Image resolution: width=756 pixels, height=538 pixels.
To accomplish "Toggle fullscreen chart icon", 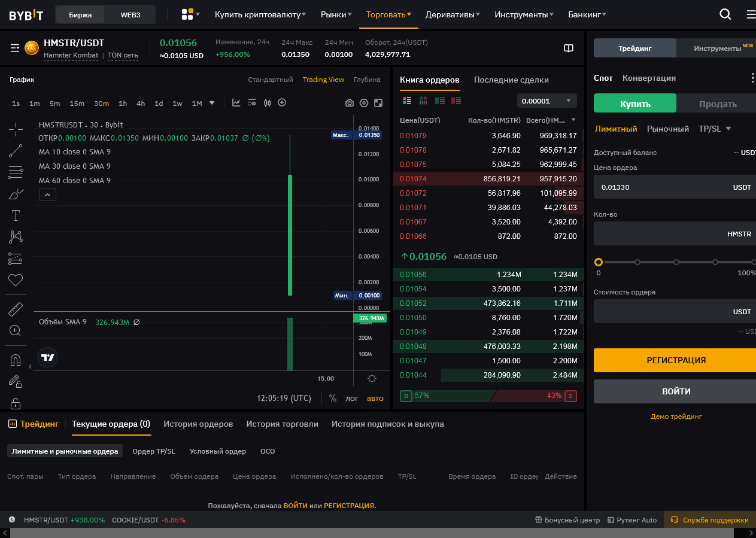I will pos(378,103).
